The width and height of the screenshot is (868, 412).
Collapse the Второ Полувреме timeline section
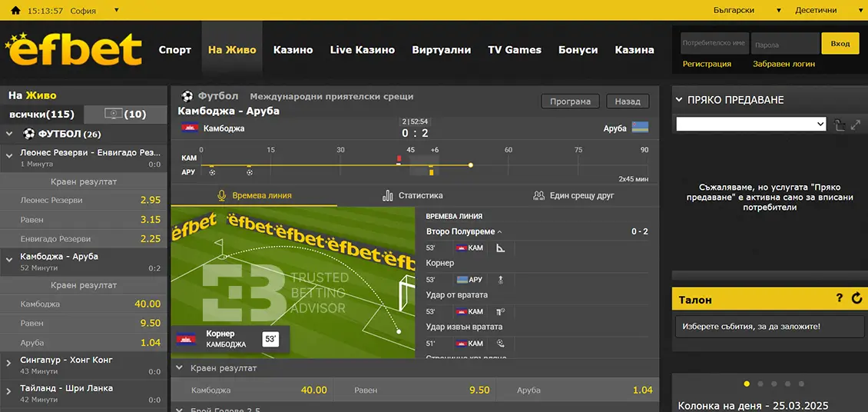499,231
